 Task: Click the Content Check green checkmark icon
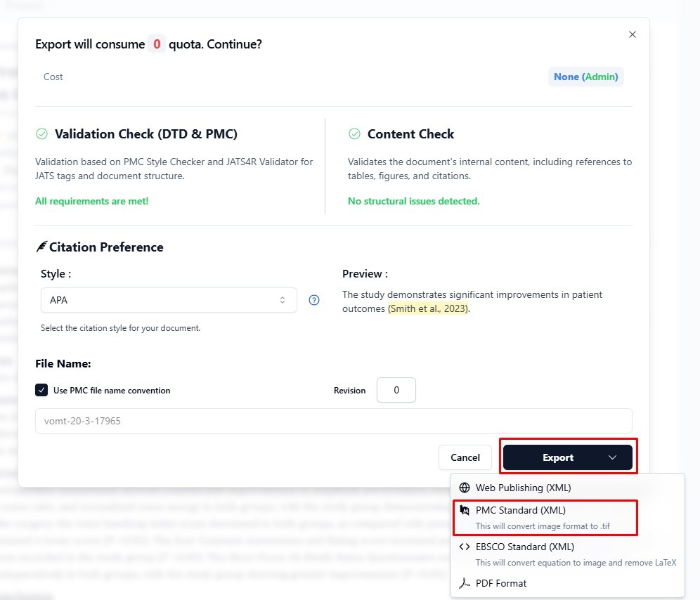click(x=355, y=134)
